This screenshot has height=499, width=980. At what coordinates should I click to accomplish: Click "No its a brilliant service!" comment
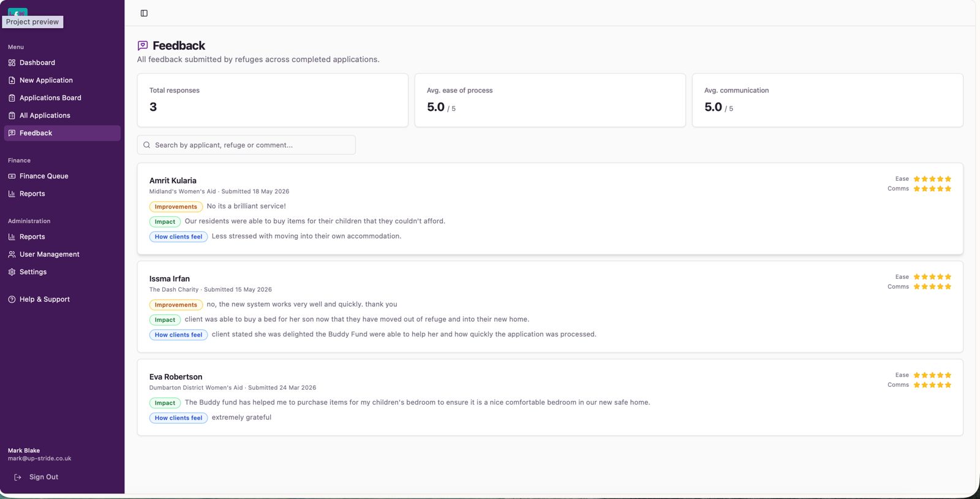coord(246,206)
